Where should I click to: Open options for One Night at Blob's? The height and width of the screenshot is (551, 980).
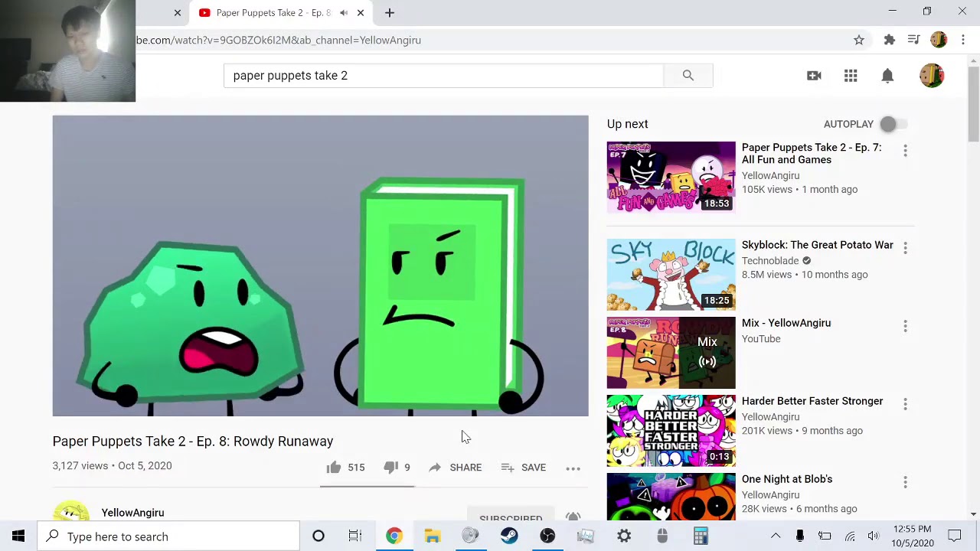tap(905, 482)
